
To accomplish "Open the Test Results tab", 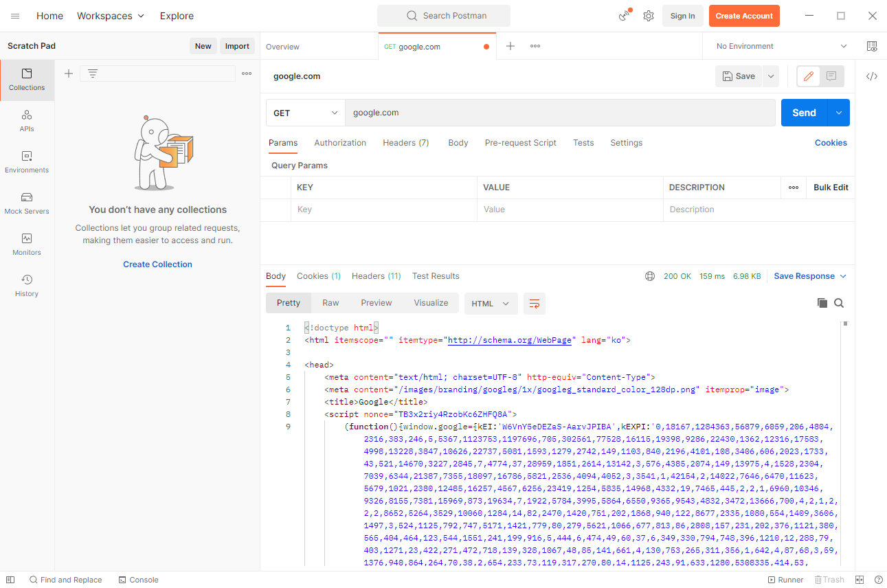I will [x=436, y=276].
